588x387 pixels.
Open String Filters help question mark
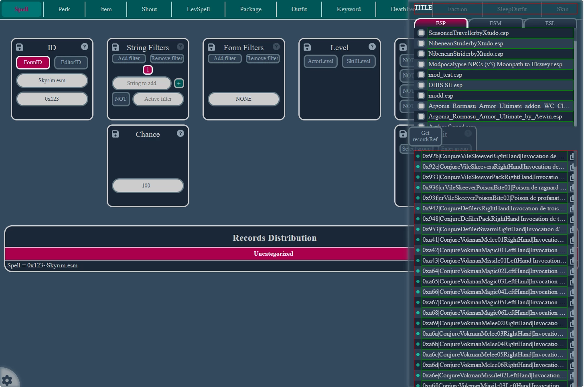(x=180, y=47)
